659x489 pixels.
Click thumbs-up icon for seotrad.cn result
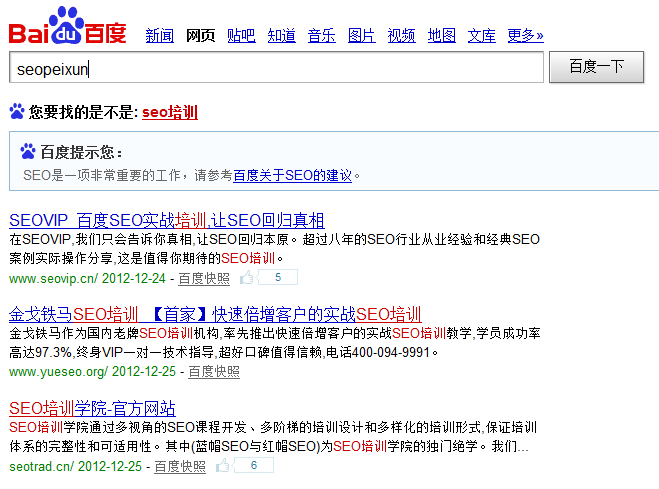tap(224, 466)
